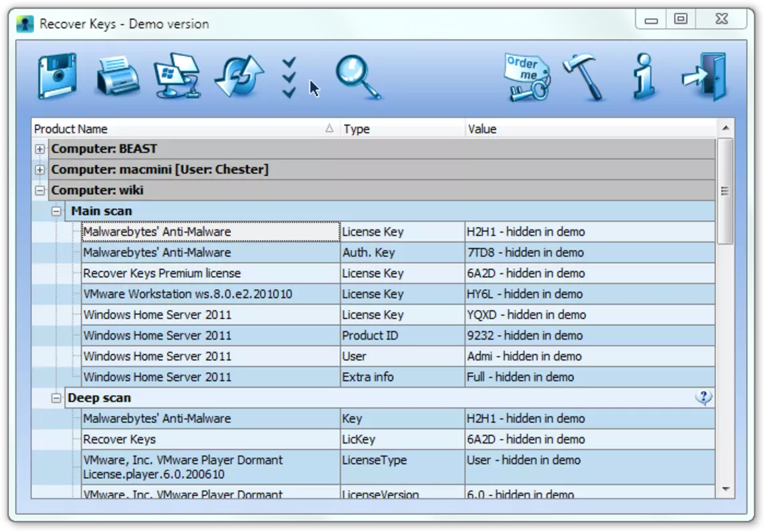
Task: Click the vertical scrollbar thumb
Action: pos(726,191)
